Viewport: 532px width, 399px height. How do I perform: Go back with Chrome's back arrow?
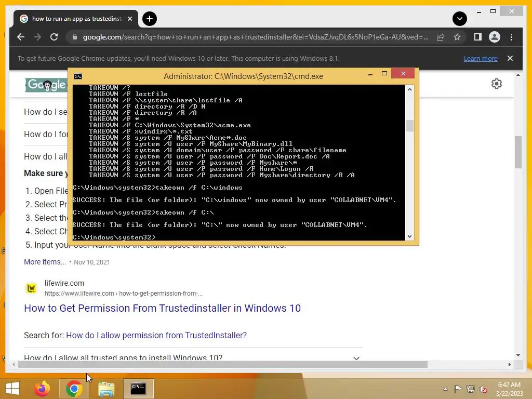pos(21,37)
